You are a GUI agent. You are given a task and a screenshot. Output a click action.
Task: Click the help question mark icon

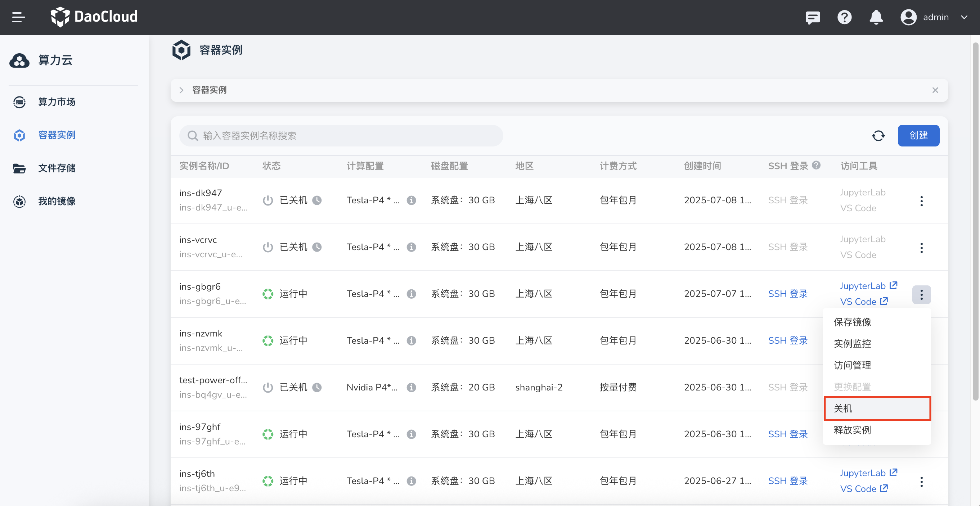coord(844,18)
